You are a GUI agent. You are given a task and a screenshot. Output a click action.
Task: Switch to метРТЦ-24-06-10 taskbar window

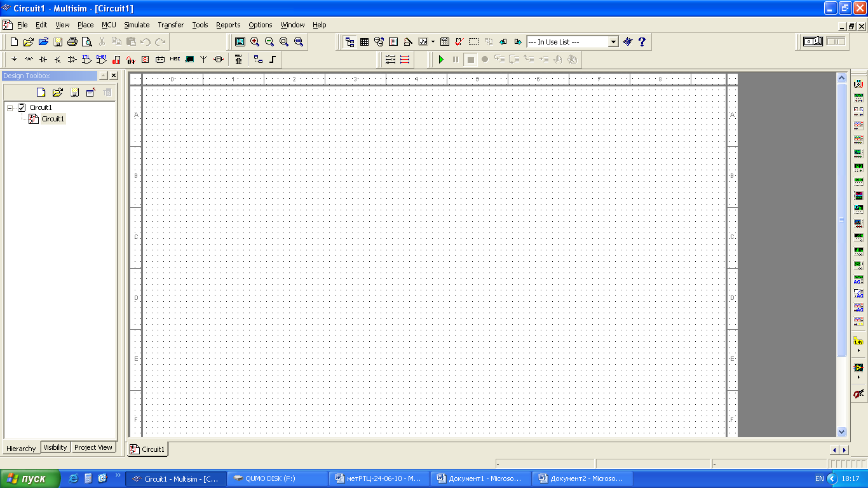[x=379, y=478]
